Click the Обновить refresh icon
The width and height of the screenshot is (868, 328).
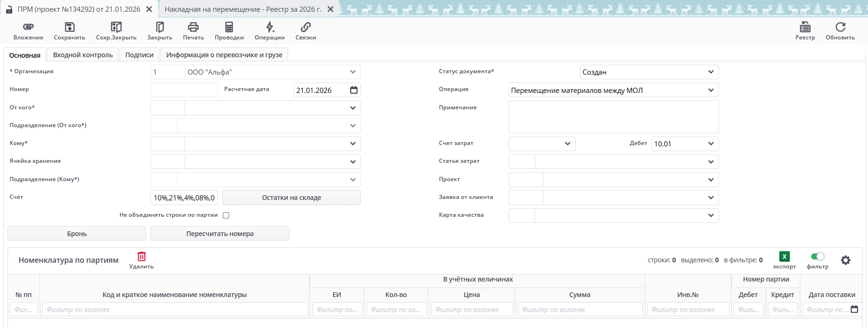click(840, 27)
